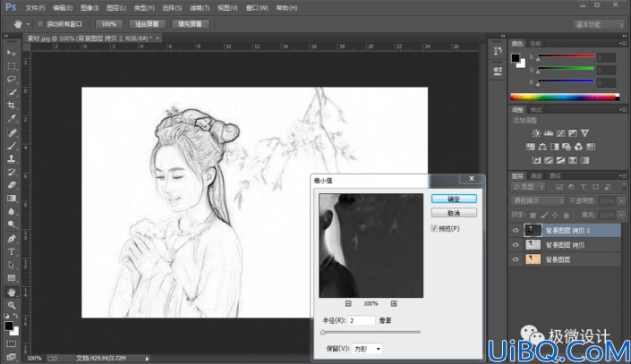The height and width of the screenshot is (364, 631).
Task: Hide the 背景图层 拷贝 layer
Action: point(516,245)
